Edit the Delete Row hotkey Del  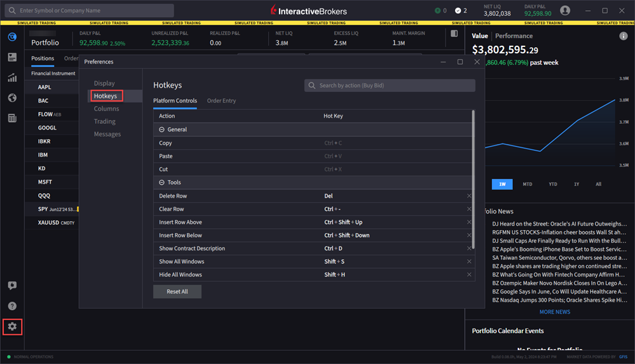click(x=329, y=196)
